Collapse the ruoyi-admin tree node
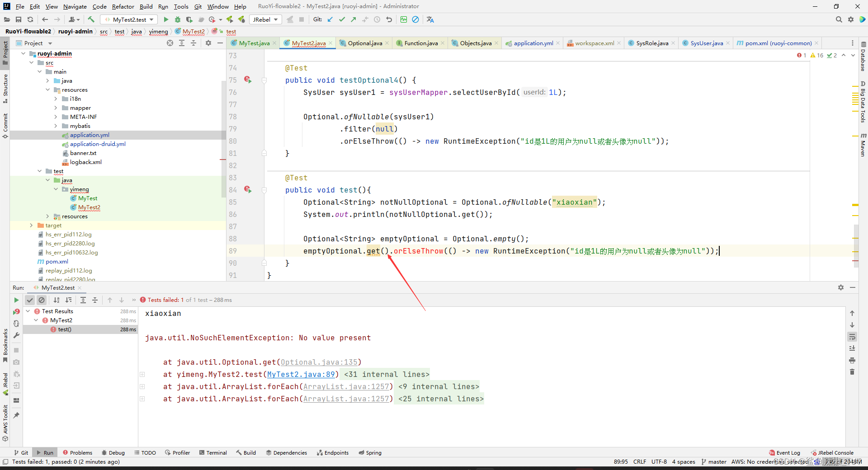This screenshot has height=470, width=868. tap(24, 53)
